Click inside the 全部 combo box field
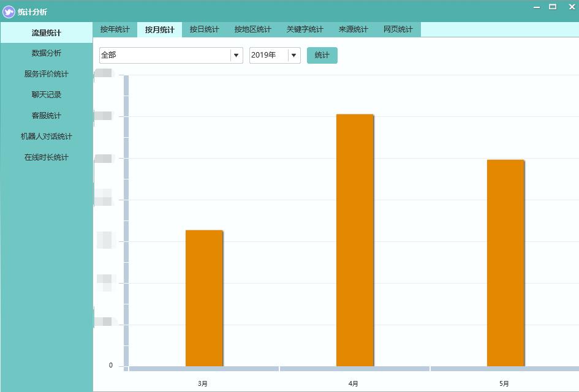 (x=164, y=56)
